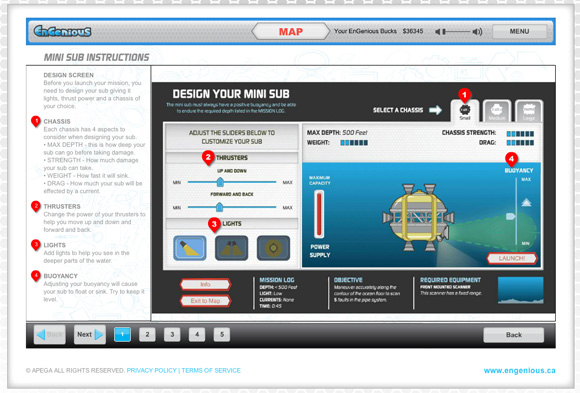Click the buoyancy up arrow icon
Image resolution: width=580 pixels, height=393 pixels.
[526, 202]
